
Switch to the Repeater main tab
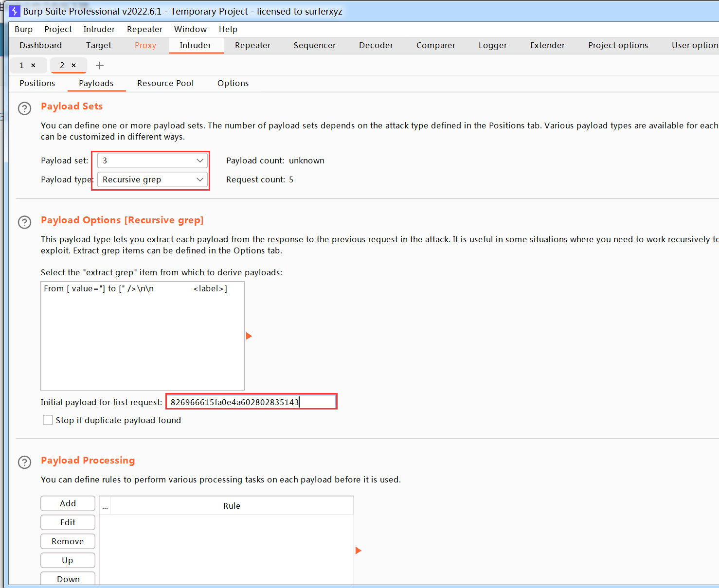pos(252,45)
